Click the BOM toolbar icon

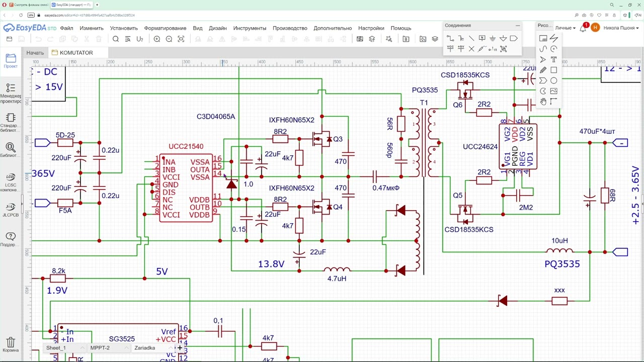[406, 39]
